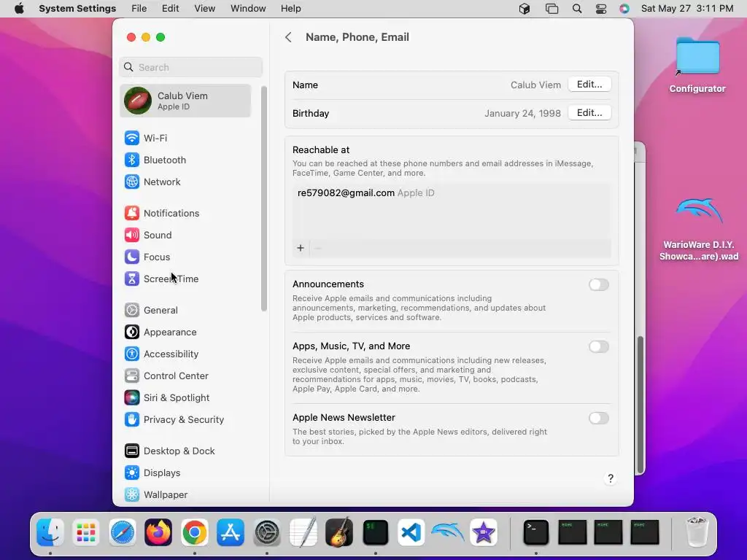Go back from Name, Phone, Email
Image resolution: width=747 pixels, height=560 pixels.
(288, 37)
